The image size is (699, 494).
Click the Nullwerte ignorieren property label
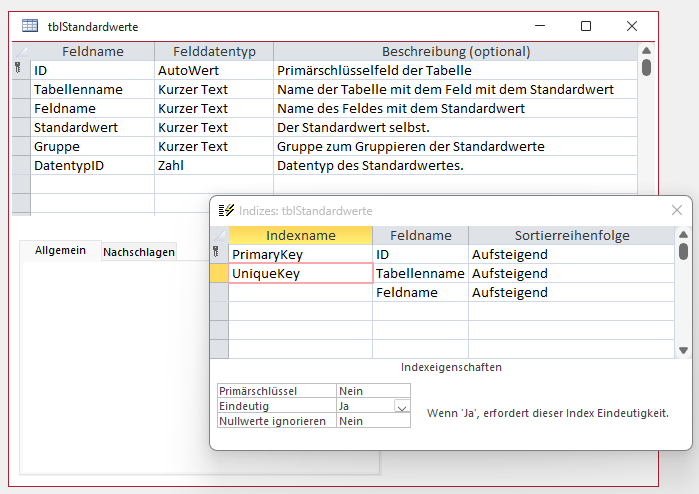pos(276,421)
